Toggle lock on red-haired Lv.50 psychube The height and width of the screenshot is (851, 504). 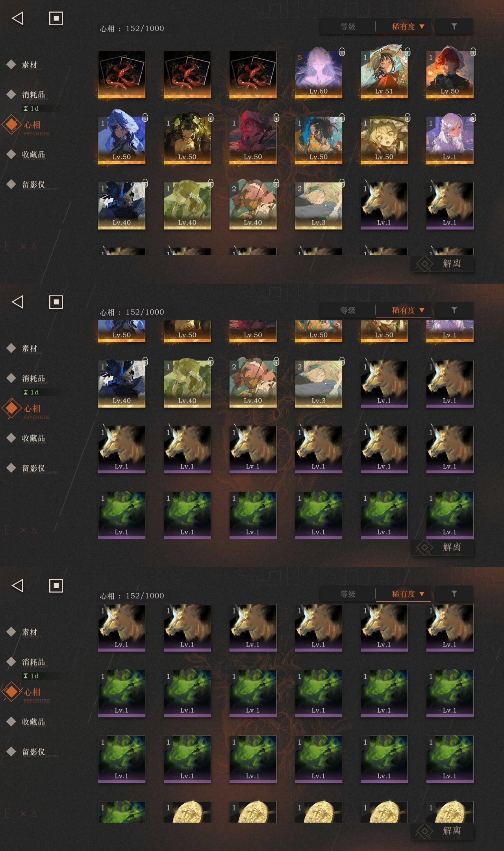click(473, 52)
